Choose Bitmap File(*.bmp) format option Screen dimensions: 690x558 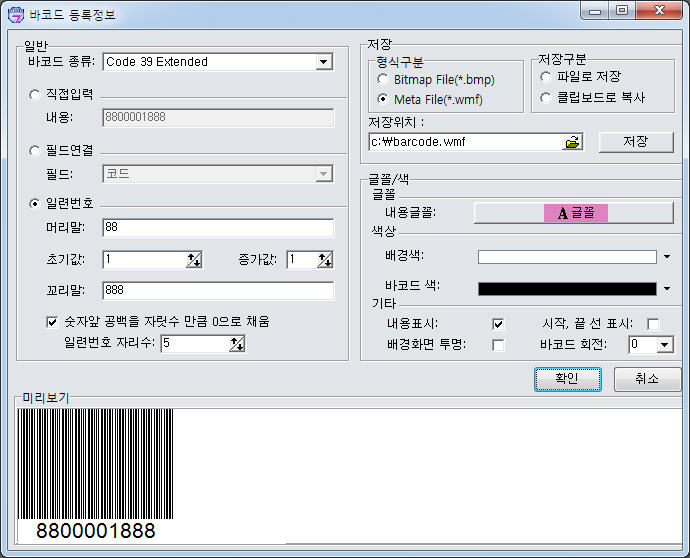pos(382,80)
